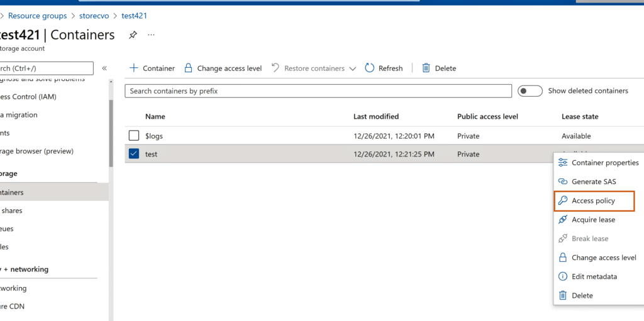This screenshot has width=644, height=321.
Task: Click the trash icon in the toolbar
Action: point(426,68)
